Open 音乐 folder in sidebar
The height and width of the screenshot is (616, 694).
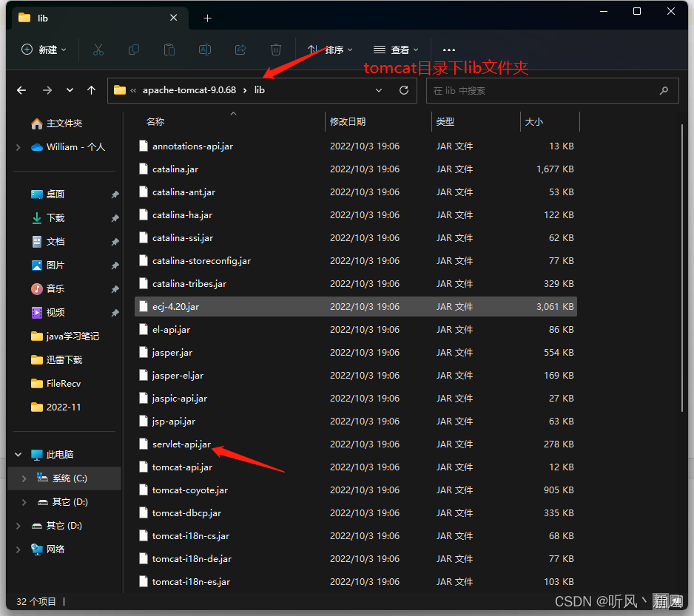point(48,289)
